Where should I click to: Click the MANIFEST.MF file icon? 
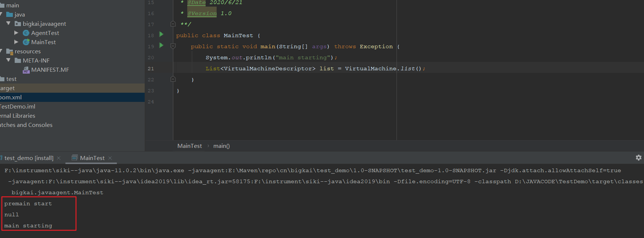point(26,70)
